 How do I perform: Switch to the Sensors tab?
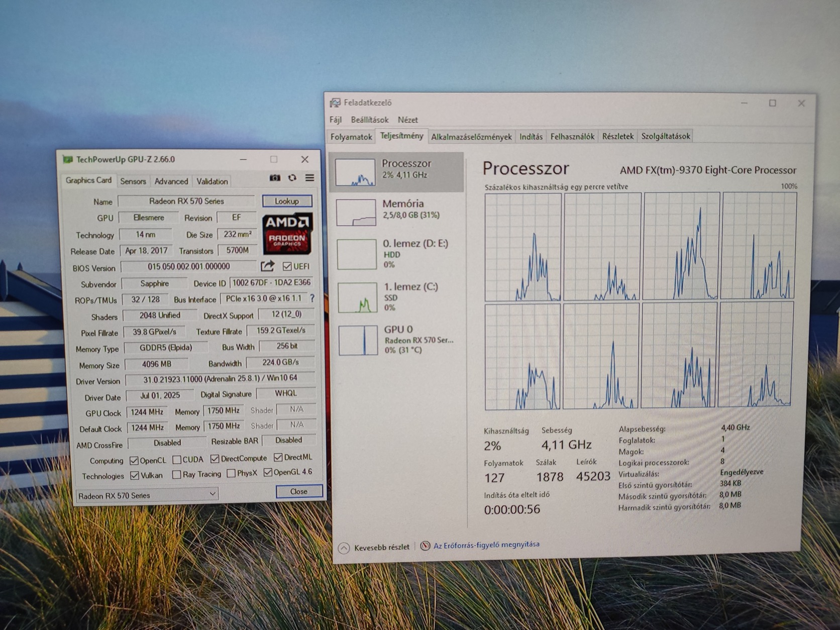point(133,181)
